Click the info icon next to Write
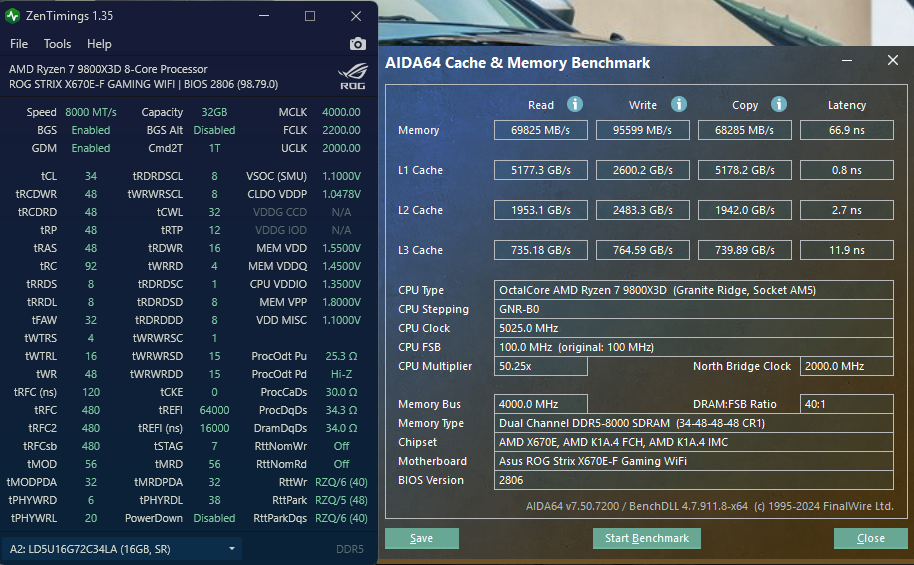 pos(679,104)
